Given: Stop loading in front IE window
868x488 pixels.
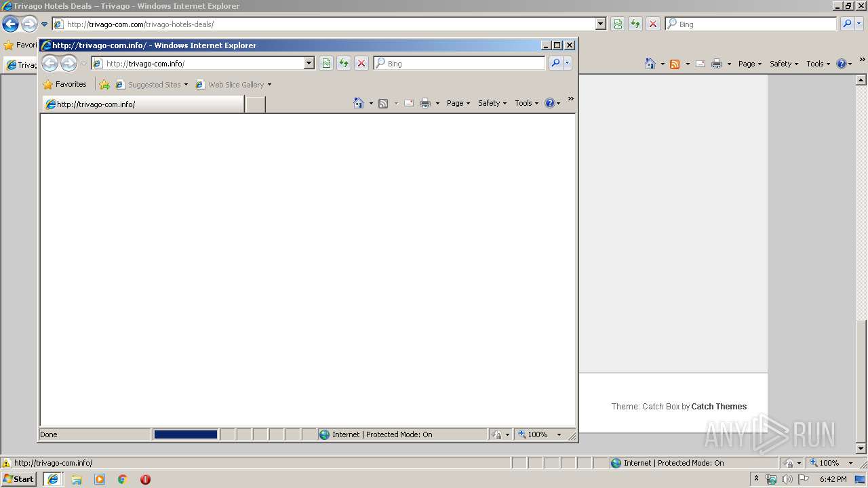Looking at the screenshot, I should point(361,63).
